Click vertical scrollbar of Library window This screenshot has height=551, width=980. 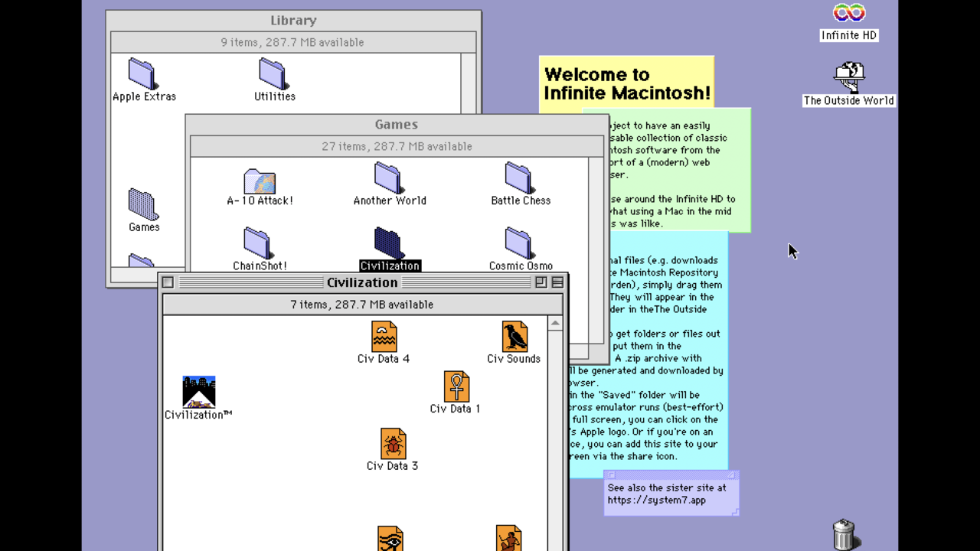pos(468,83)
